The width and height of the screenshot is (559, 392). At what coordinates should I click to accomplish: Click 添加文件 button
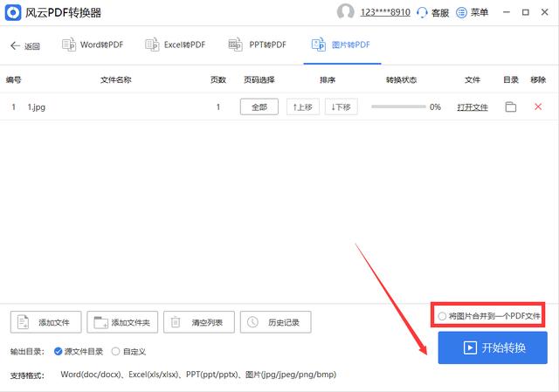(45, 322)
